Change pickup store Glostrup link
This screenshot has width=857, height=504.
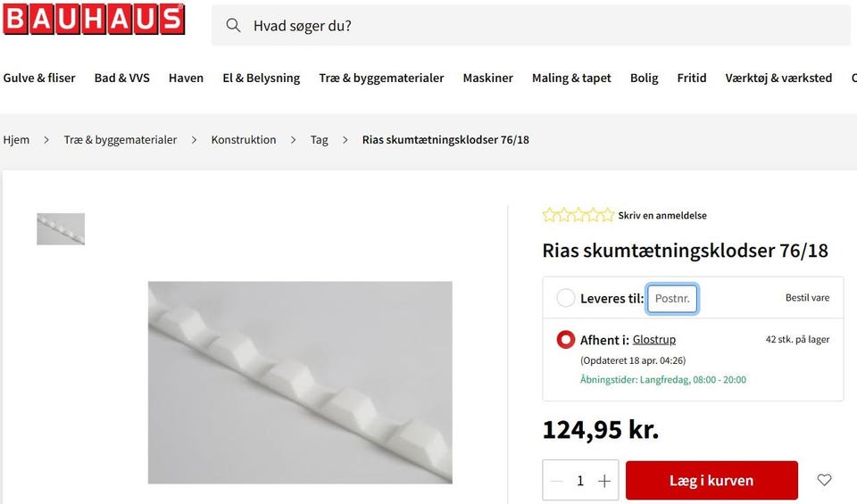[654, 340]
